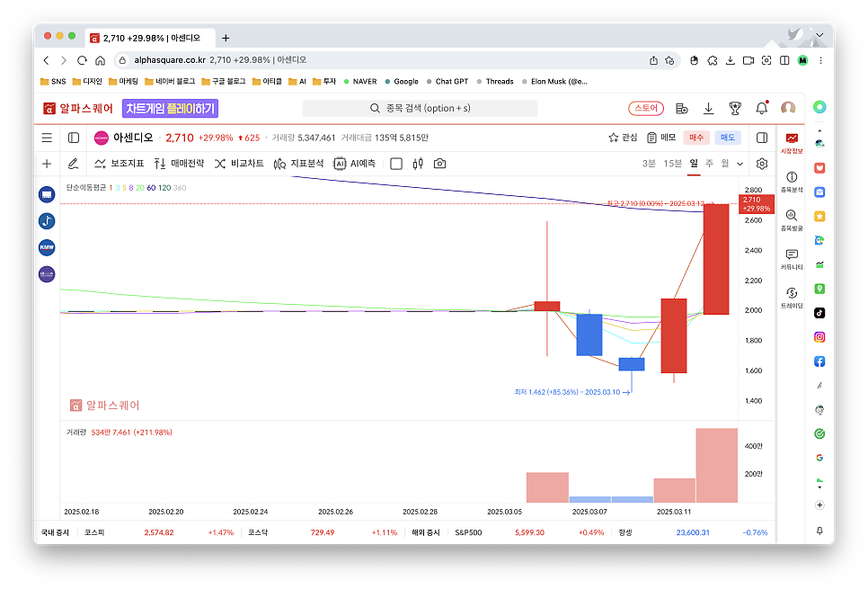Click the music-note stock shortcut circle
The height and width of the screenshot is (589, 868).
(x=47, y=221)
